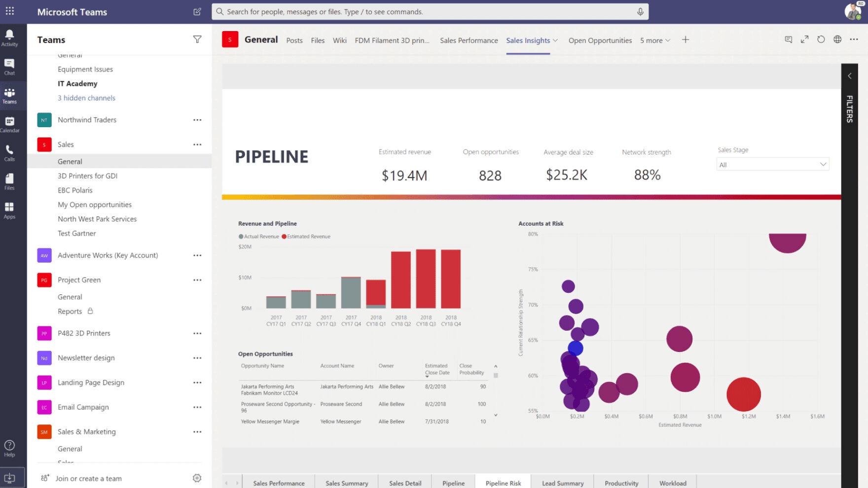Open the tab conversation icon
This screenshot has width=868, height=488.
(x=788, y=39)
